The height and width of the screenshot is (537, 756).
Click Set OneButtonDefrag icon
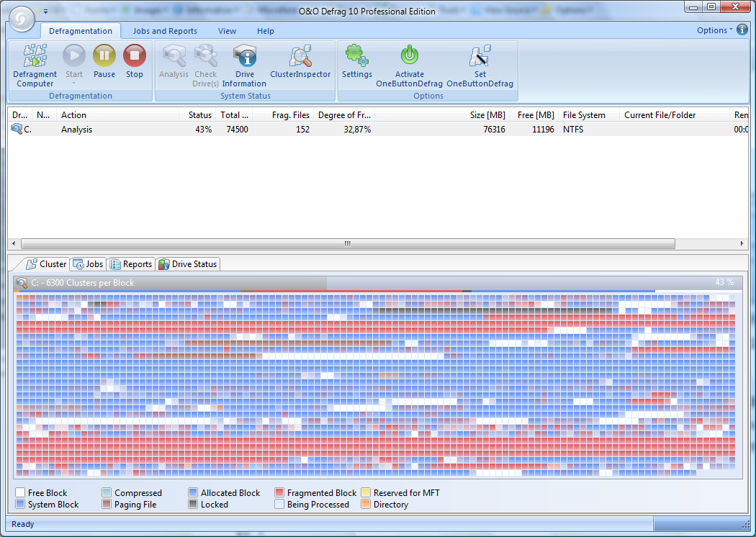tap(480, 55)
